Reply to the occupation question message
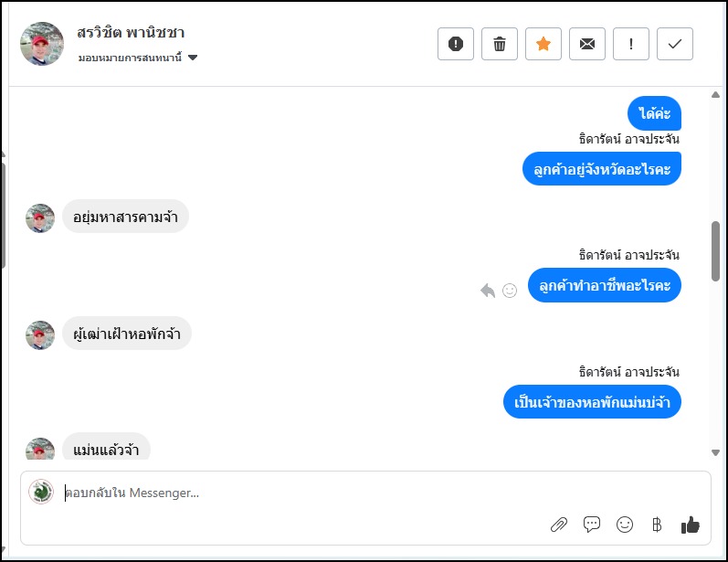728x562 pixels. pos(488,291)
